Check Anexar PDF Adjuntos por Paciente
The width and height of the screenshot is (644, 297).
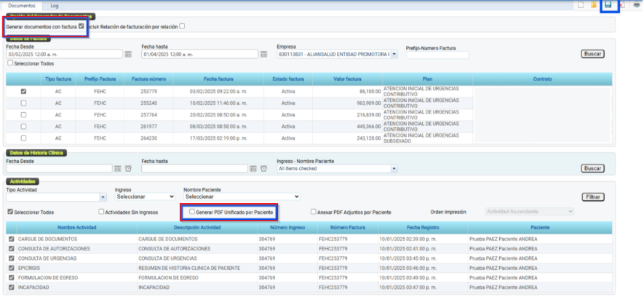313,213
